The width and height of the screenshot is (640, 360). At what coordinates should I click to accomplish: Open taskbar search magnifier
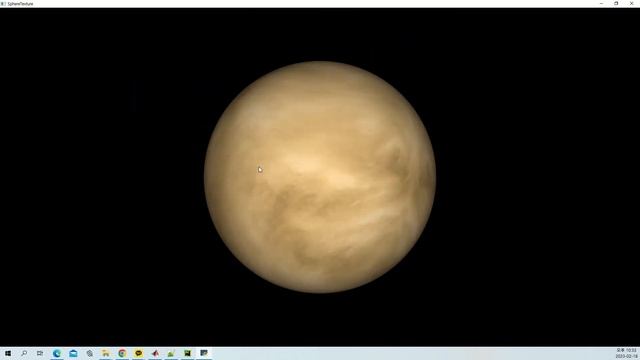tap(24, 353)
